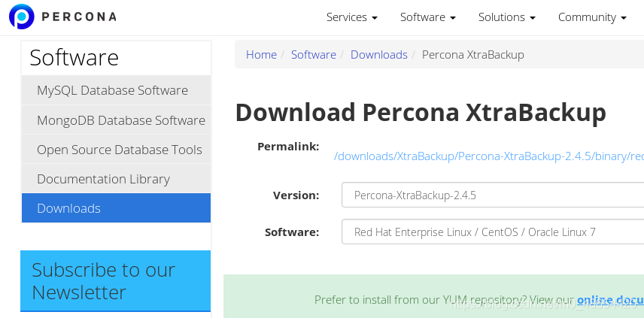Go to Home breadcrumb link
This screenshot has width=644, height=318.
261,55
